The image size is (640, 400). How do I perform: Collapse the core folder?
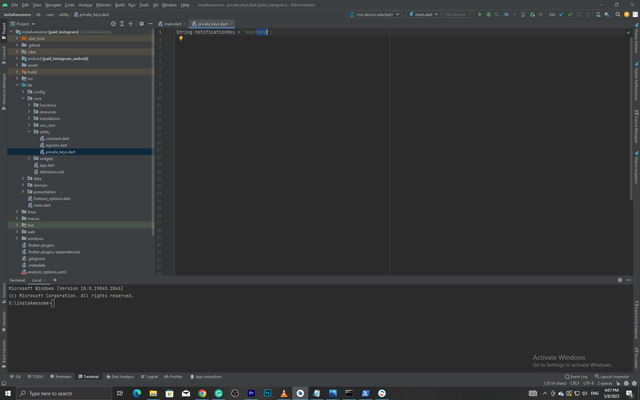[x=23, y=98]
